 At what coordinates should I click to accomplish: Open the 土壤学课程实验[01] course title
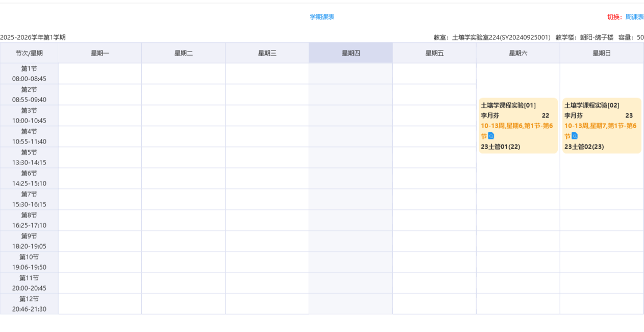[x=508, y=105]
